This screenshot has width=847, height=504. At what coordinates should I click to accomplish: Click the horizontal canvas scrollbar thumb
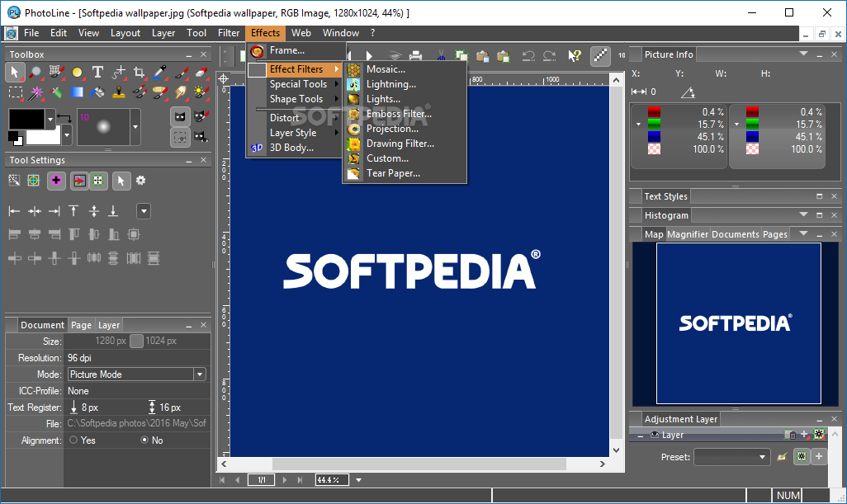[419, 464]
